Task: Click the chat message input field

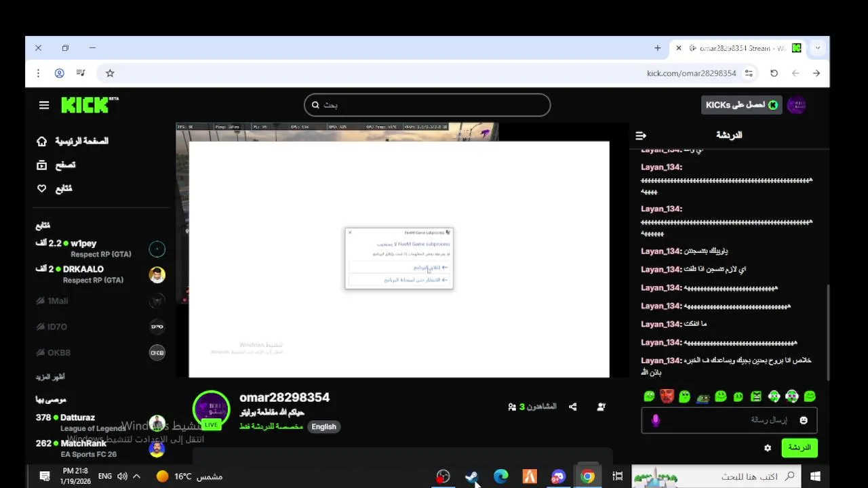Action: coord(729,420)
